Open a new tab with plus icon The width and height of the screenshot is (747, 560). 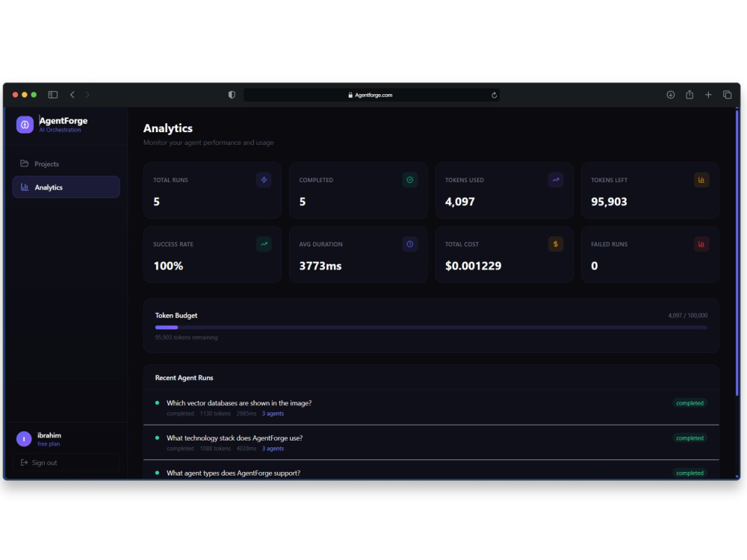click(x=708, y=95)
